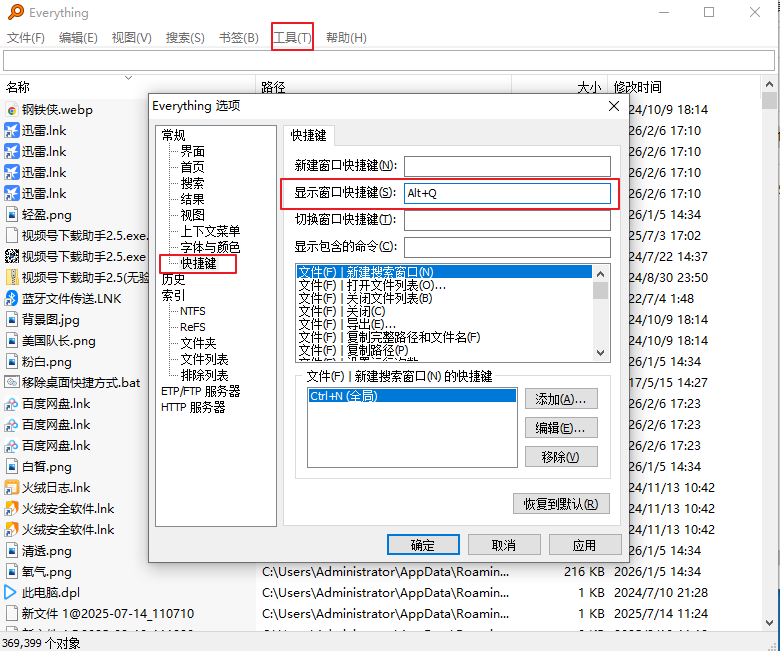Viewport: 780px width, 651px height.
Task: Click the 确定 button
Action: 423,545
